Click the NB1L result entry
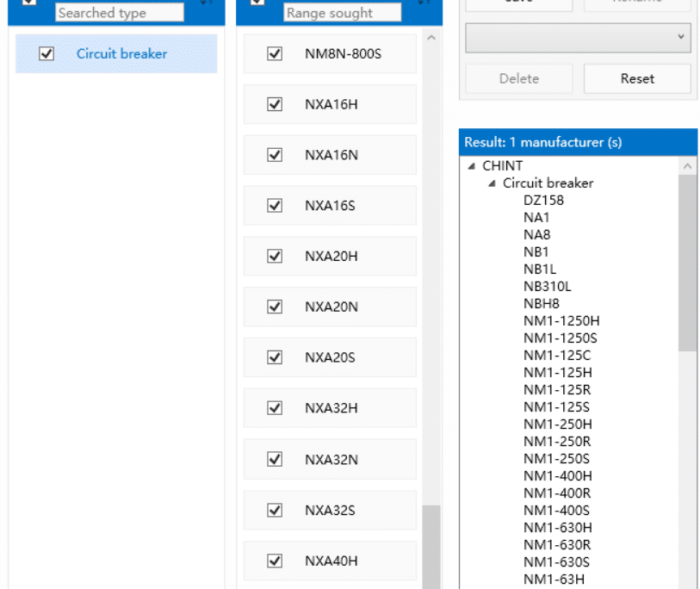Image resolution: width=700 pixels, height=589 pixels. point(540,269)
